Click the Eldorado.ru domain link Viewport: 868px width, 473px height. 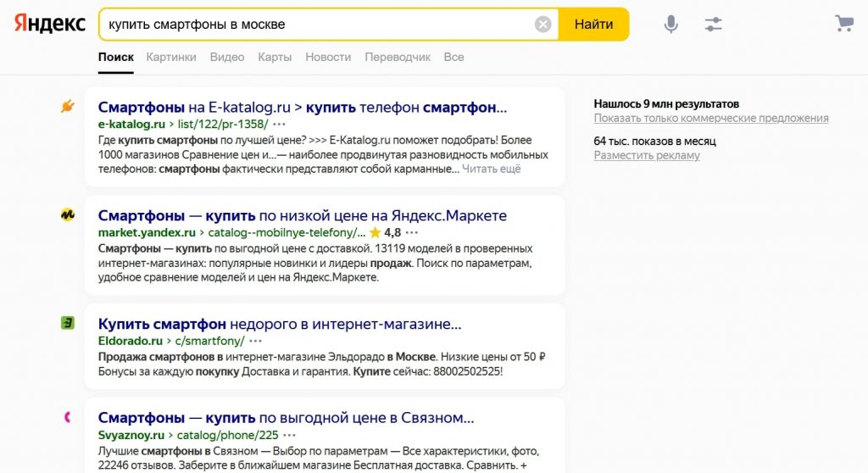coord(130,341)
